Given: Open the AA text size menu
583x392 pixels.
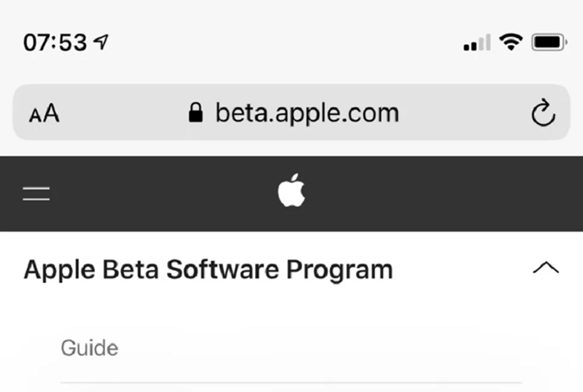Looking at the screenshot, I should tap(44, 113).
